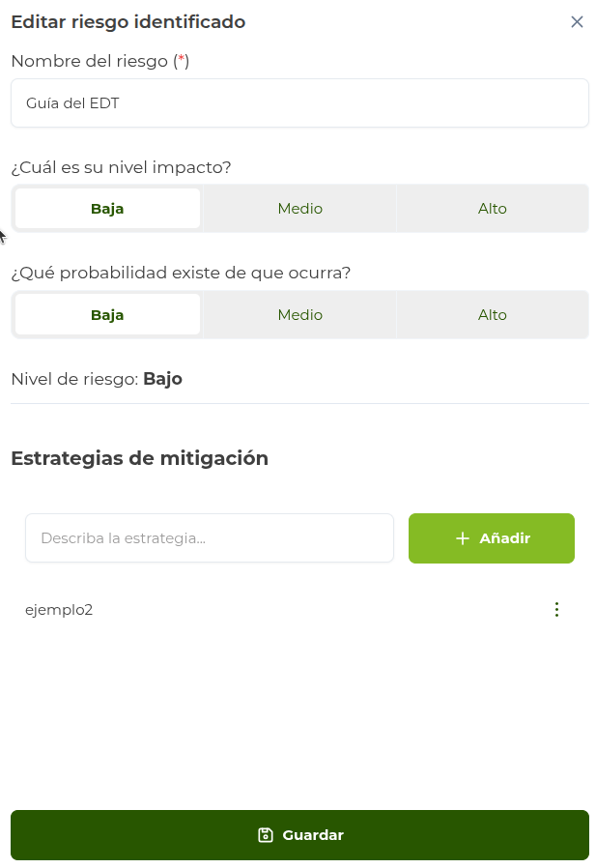Click the plus icon inside the Añadir button

461,537
